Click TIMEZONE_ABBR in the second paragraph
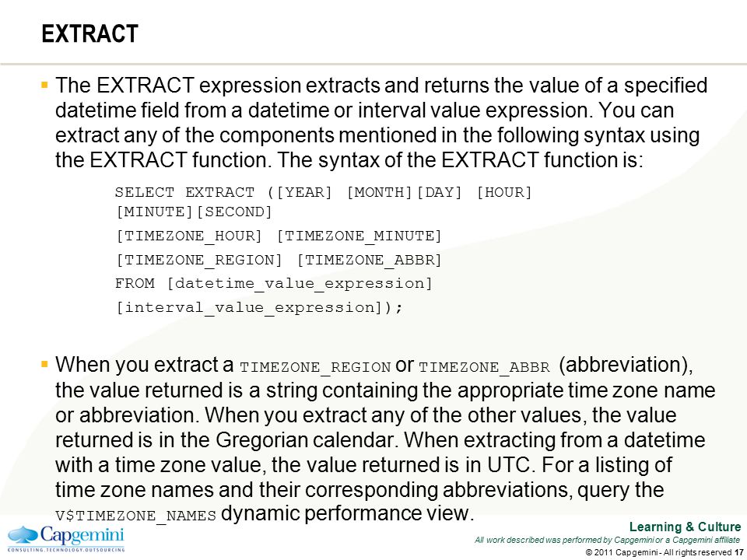747x560 pixels. (484, 368)
